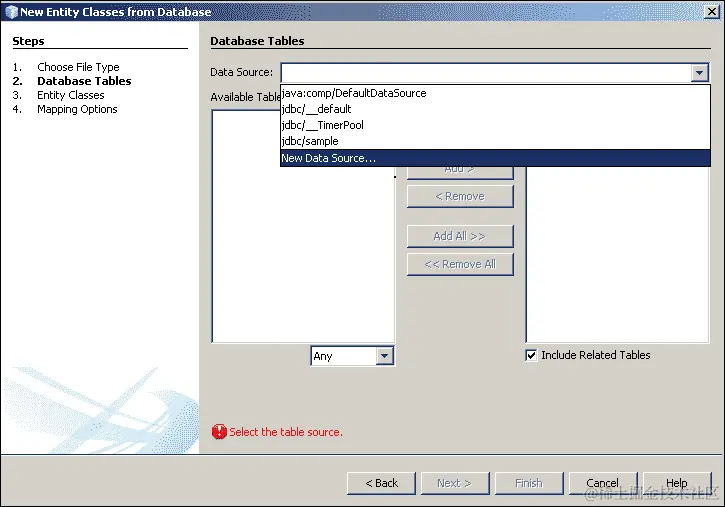The width and height of the screenshot is (725, 507).
Task: Click the wizard title bar icon
Action: [11, 12]
